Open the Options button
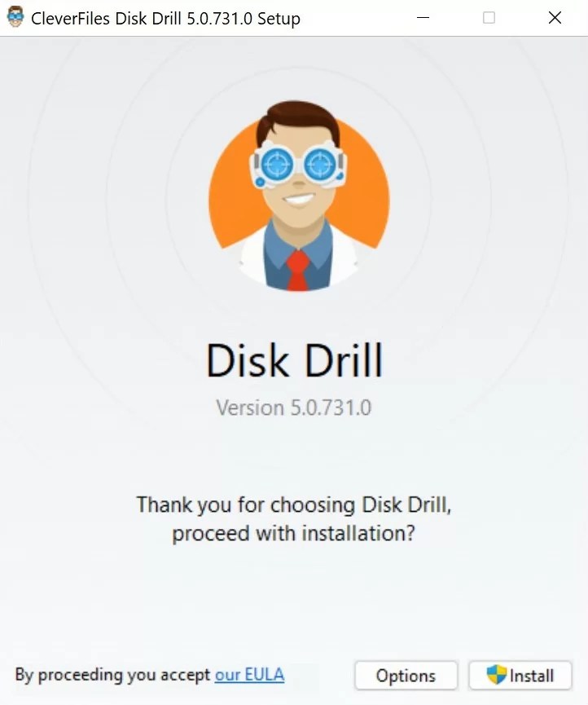This screenshot has width=588, height=705. coord(406,676)
